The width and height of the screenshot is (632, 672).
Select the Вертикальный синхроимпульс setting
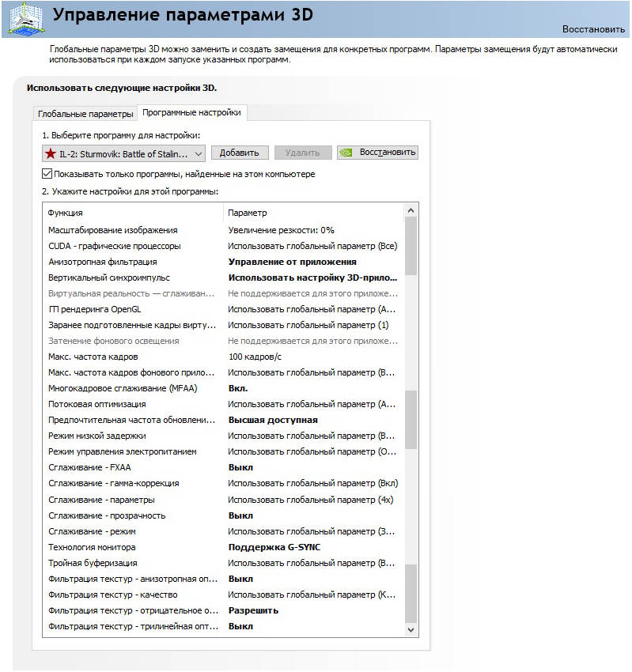coord(223,277)
